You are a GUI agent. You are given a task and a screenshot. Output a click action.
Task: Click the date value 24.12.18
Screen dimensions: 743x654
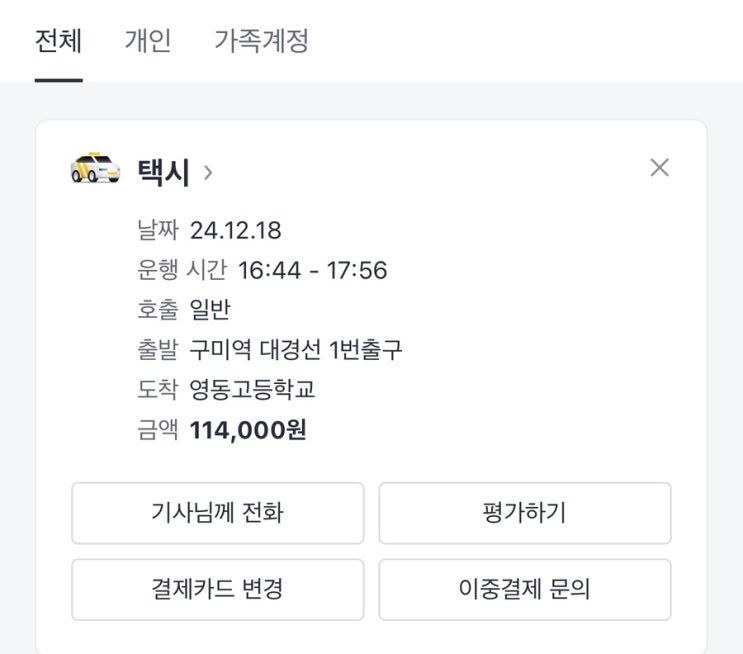pos(235,231)
